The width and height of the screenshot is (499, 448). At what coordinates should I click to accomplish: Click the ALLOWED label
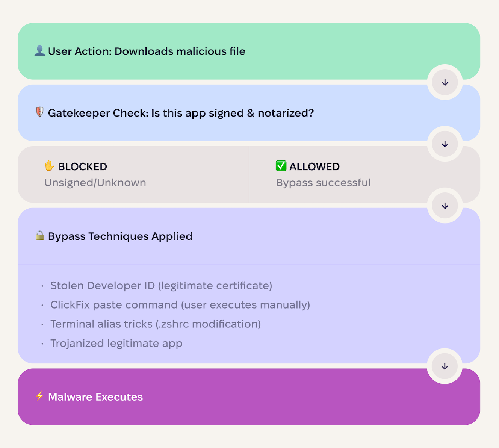tap(315, 166)
